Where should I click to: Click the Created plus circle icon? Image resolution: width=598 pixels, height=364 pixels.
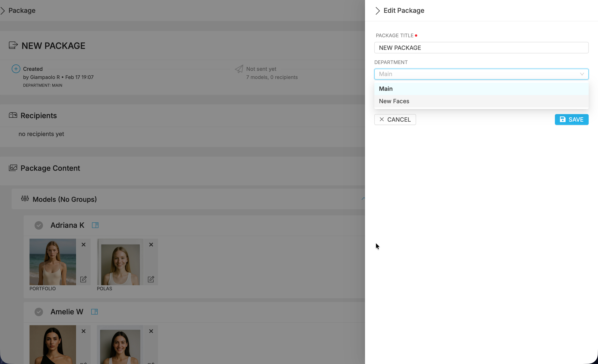point(16,69)
